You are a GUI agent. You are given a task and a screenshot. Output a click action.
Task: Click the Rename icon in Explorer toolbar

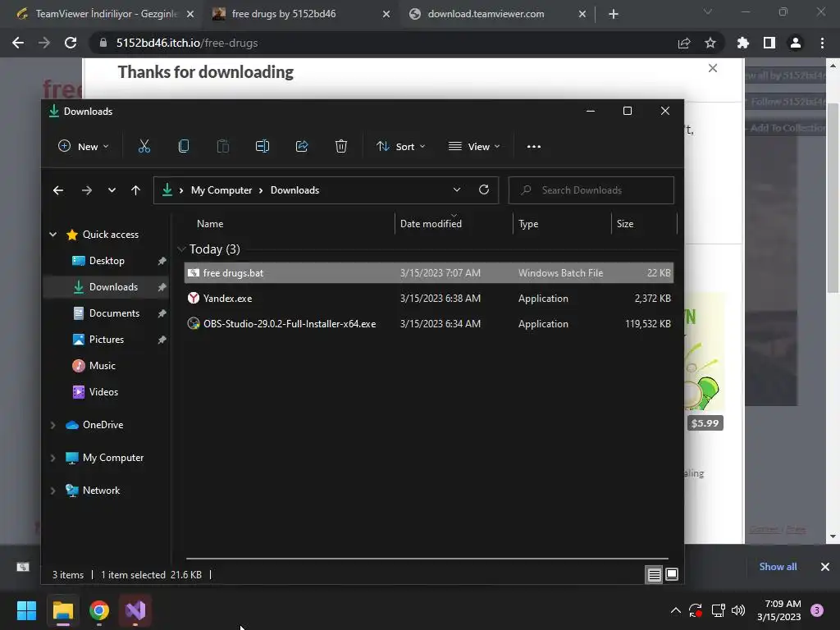(x=262, y=146)
